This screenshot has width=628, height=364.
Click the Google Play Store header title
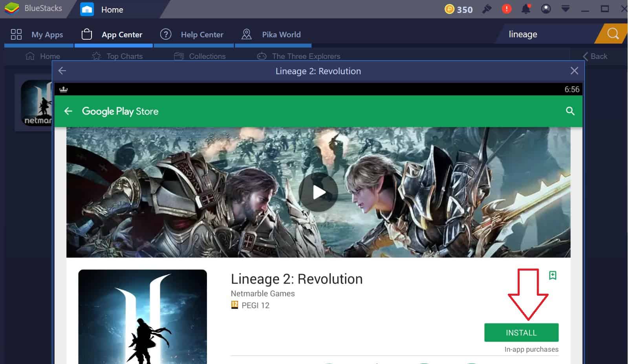[120, 111]
